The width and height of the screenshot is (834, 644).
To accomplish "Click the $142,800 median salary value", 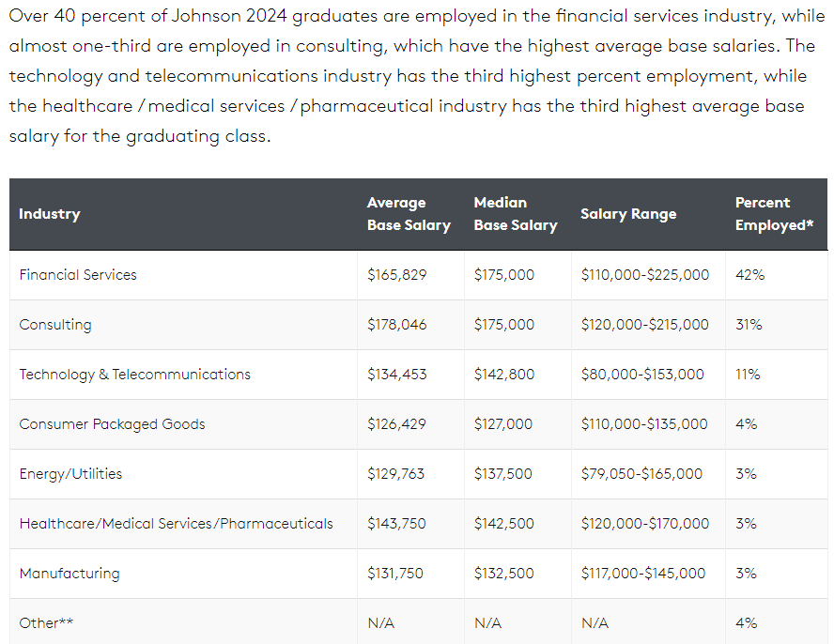I will 504,375.
